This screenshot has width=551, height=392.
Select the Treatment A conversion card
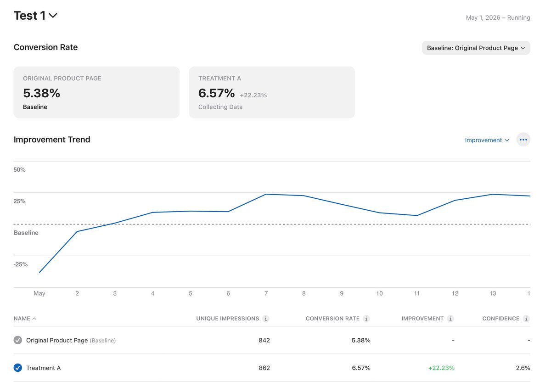tap(272, 92)
